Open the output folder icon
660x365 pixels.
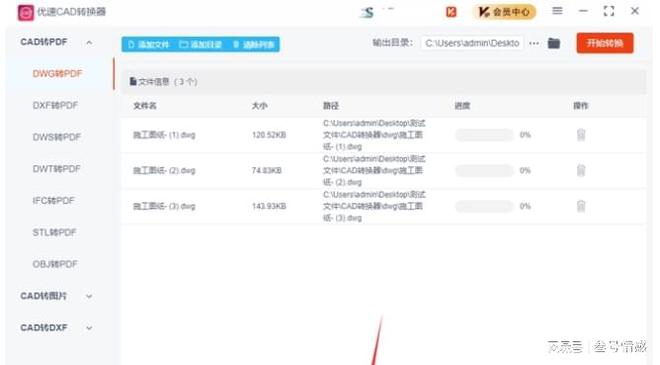tap(554, 43)
